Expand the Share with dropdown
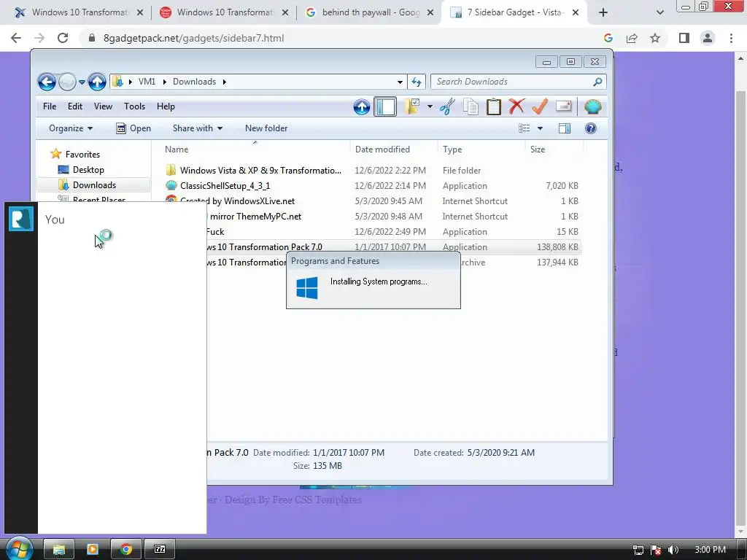747x560 pixels. point(197,128)
